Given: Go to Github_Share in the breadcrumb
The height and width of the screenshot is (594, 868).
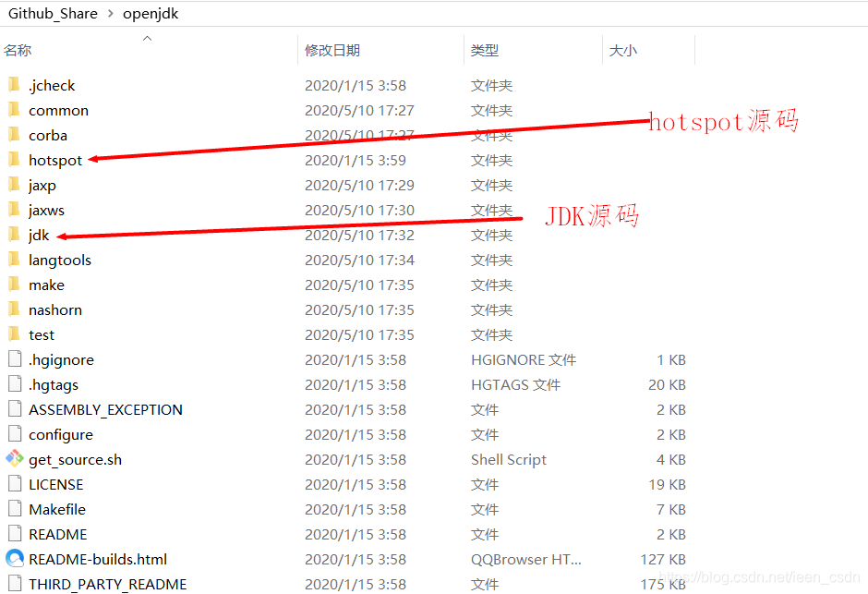Looking at the screenshot, I should coord(53,13).
